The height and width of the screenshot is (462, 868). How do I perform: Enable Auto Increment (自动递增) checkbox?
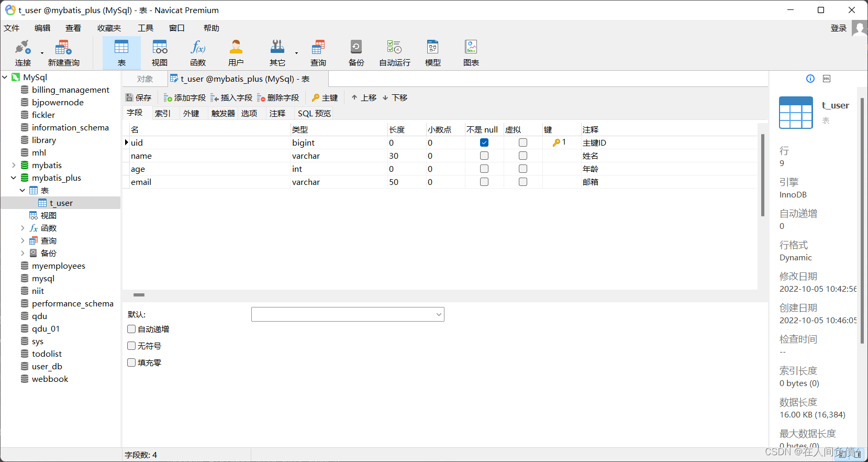(131, 329)
